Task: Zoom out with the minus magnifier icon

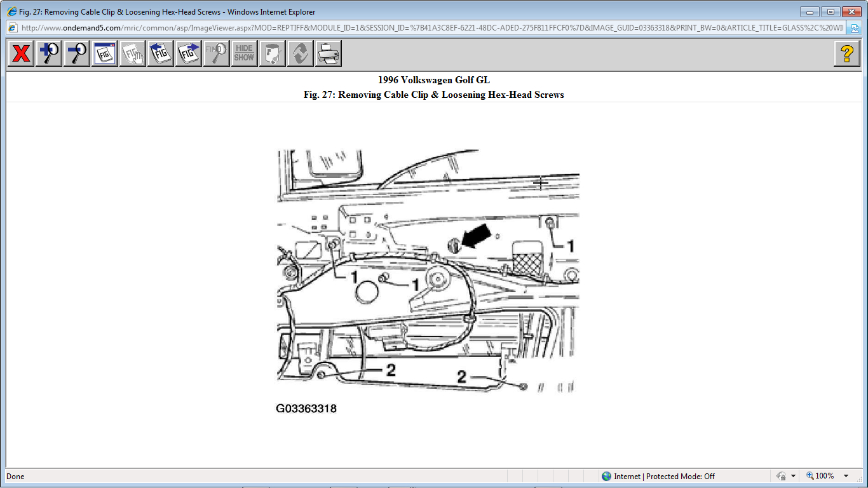Action: pyautogui.click(x=77, y=53)
